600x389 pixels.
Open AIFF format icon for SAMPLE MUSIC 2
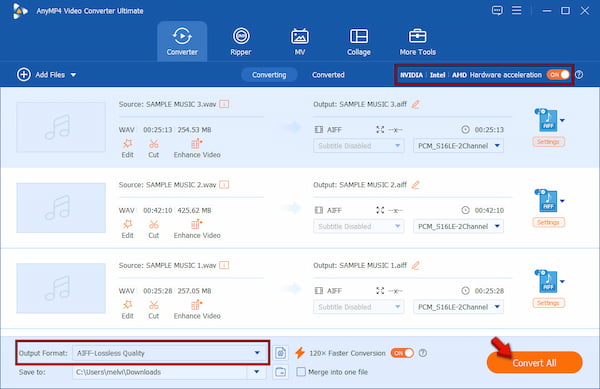coord(546,201)
